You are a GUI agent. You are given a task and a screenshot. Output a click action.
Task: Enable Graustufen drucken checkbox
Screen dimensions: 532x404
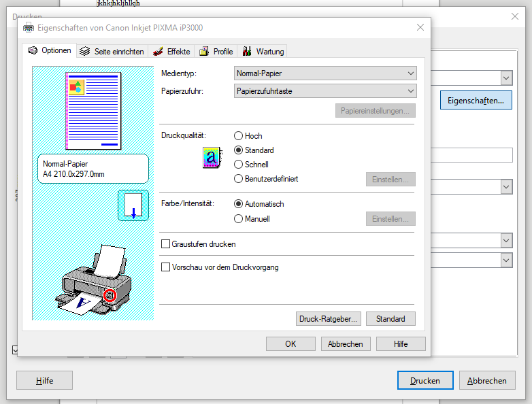(165, 244)
